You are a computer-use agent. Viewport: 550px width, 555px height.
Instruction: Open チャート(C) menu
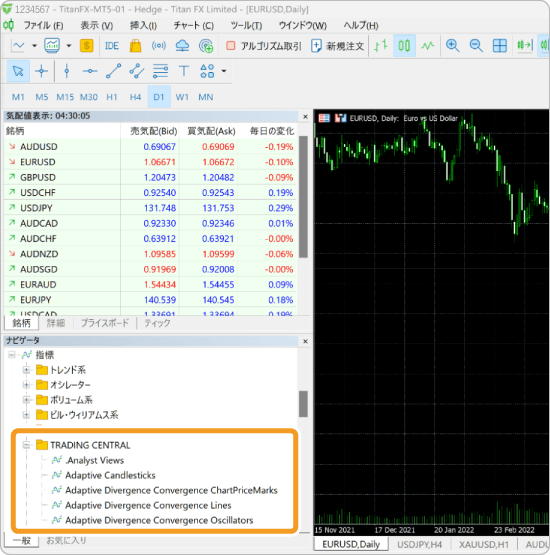coord(193,25)
